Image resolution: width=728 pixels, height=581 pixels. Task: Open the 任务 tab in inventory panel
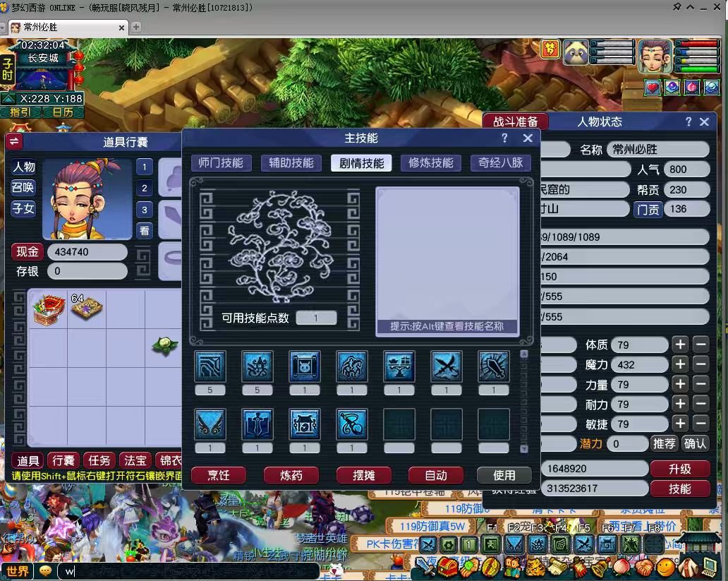[x=99, y=460]
